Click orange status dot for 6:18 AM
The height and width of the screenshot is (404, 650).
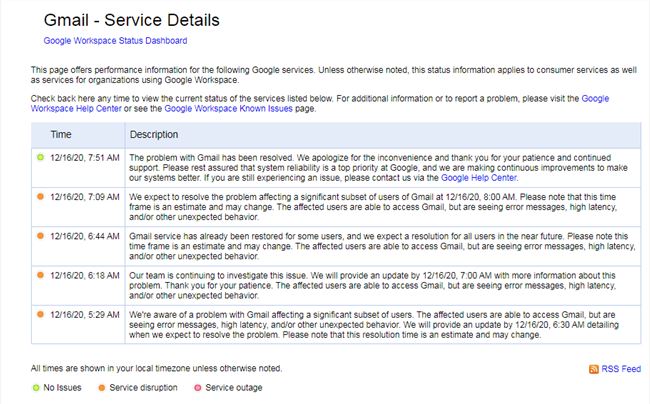pyautogui.click(x=40, y=275)
